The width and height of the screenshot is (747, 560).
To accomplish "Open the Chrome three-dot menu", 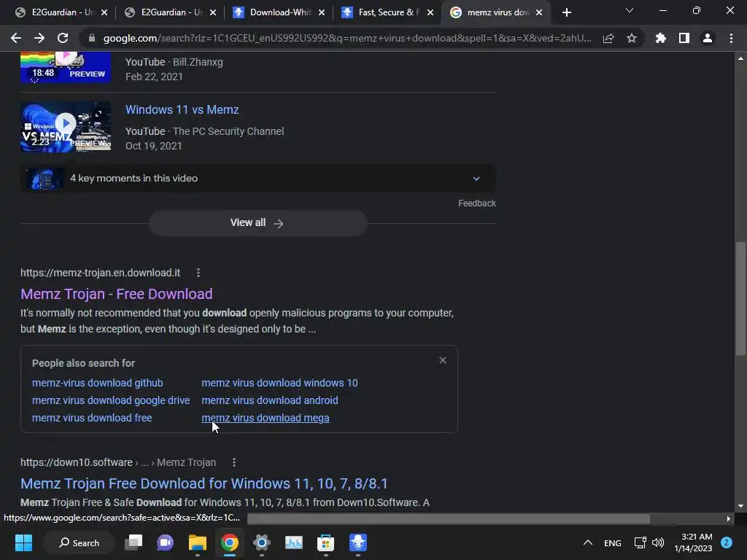I will pyautogui.click(x=731, y=38).
